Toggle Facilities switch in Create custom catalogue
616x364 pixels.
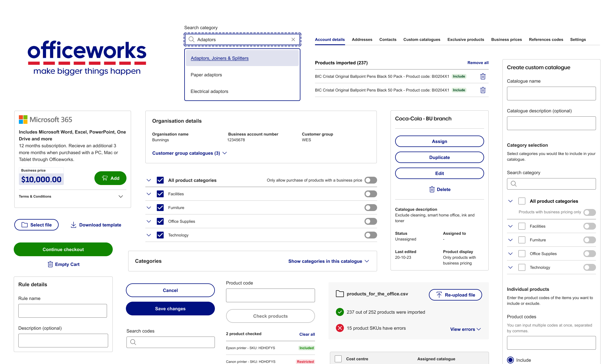click(x=589, y=226)
